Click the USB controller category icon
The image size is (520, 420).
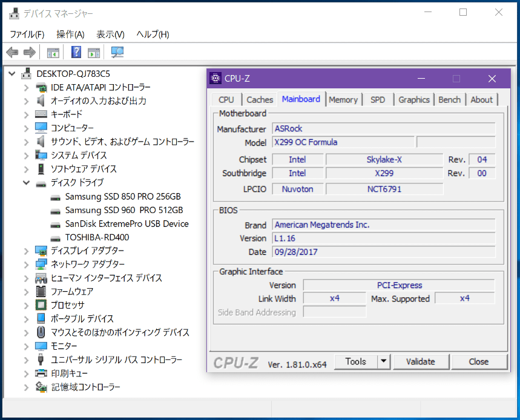[41, 359]
